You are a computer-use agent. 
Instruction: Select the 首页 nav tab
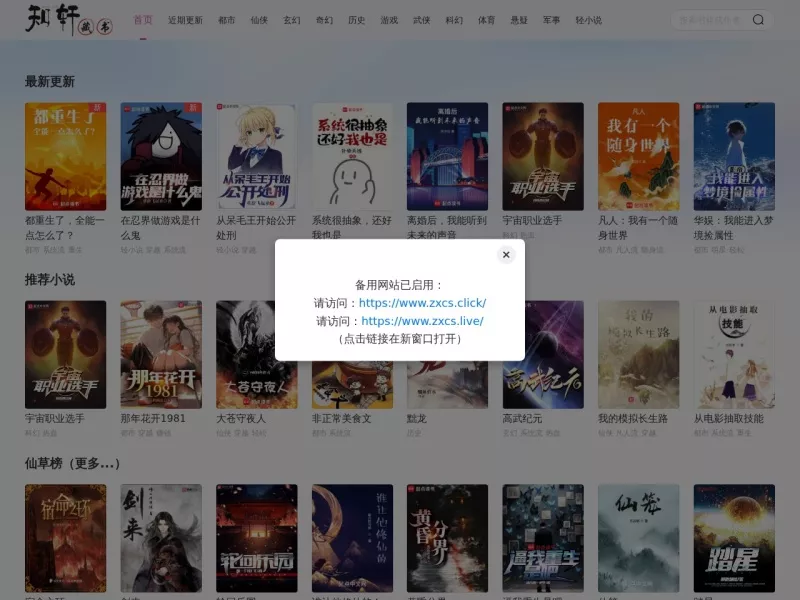[143, 20]
